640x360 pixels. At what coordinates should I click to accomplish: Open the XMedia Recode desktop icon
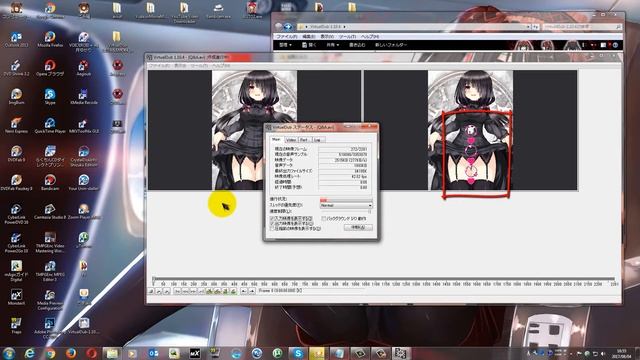point(83,96)
